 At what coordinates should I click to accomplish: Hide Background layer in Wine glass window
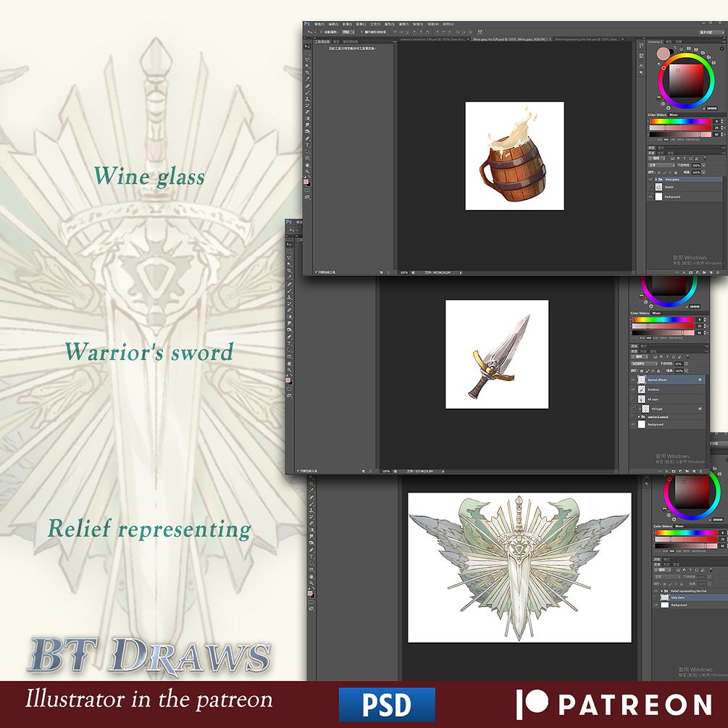coord(650,196)
